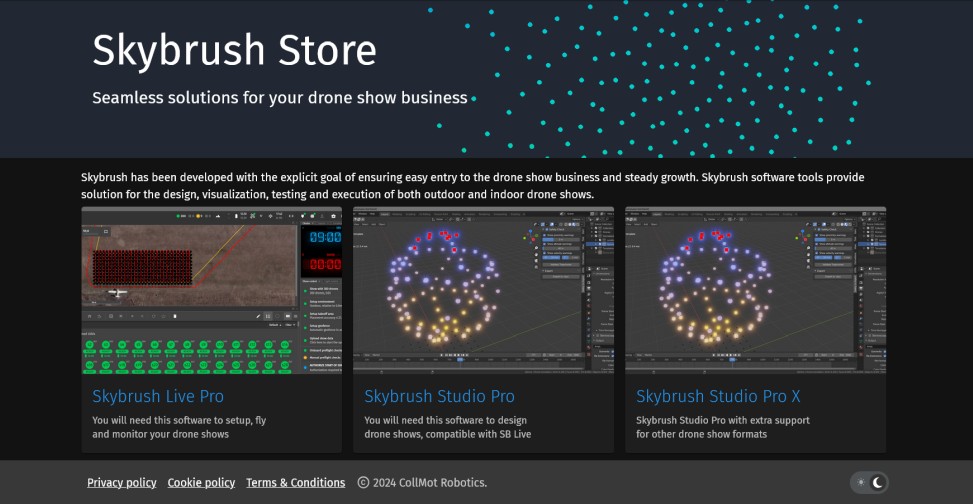Screen dimensions: 973x504
Task: Open the Privacy policy link
Action: [x=122, y=482]
